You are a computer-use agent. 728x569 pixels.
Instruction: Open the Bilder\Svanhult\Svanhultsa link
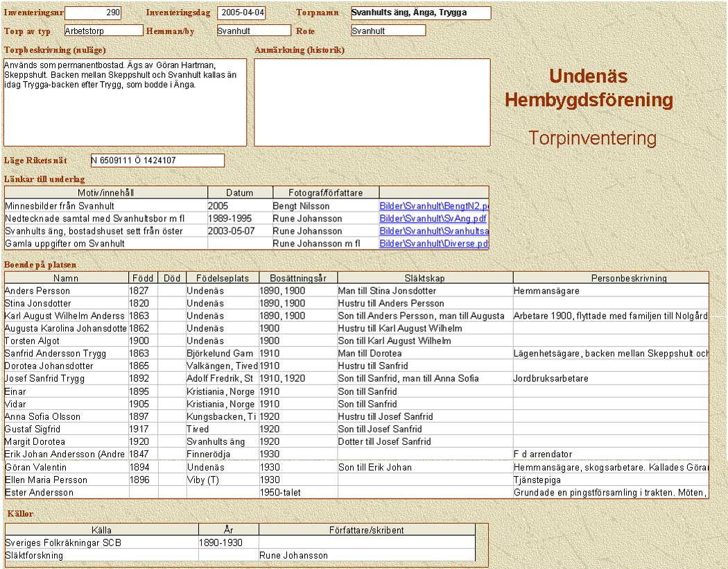click(x=434, y=231)
